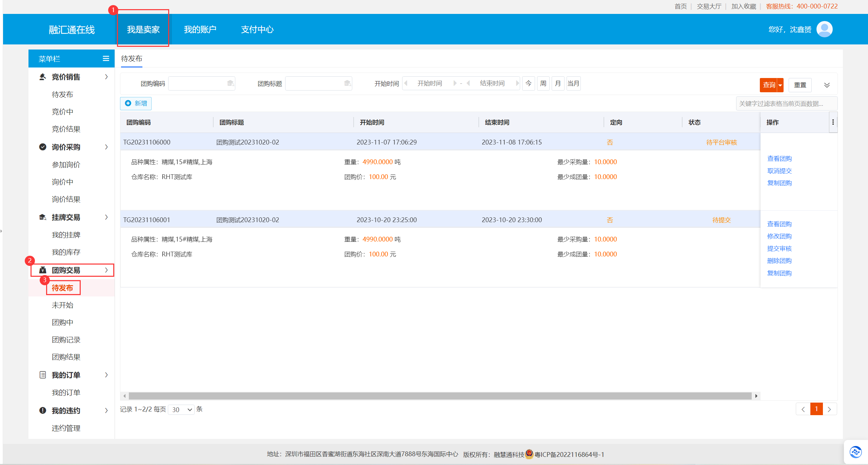This screenshot has height=465, width=868.
Task: Click the 团购交易 shopping bag icon
Action: [x=43, y=270]
